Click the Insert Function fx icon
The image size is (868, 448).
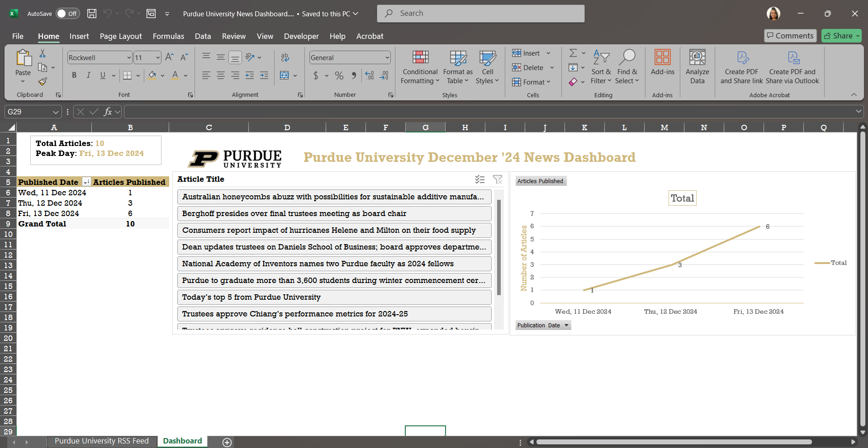pyautogui.click(x=108, y=112)
